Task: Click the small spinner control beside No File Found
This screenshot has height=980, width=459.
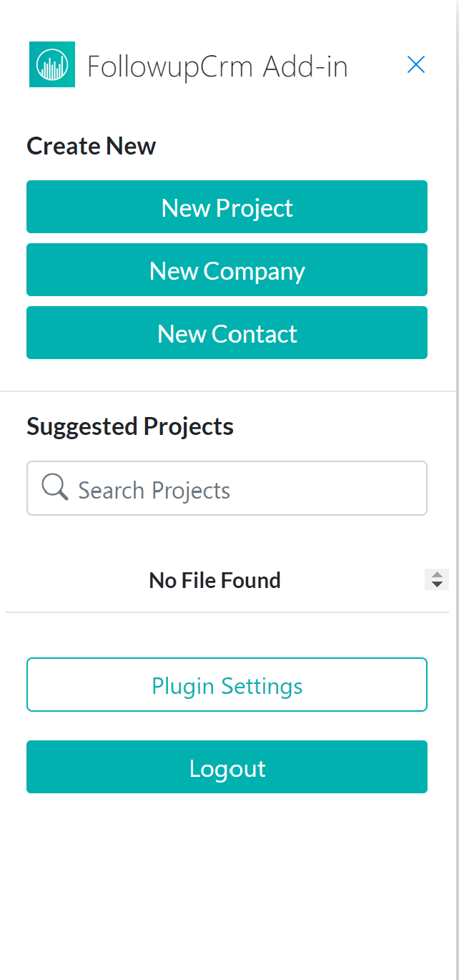Action: [x=436, y=579]
